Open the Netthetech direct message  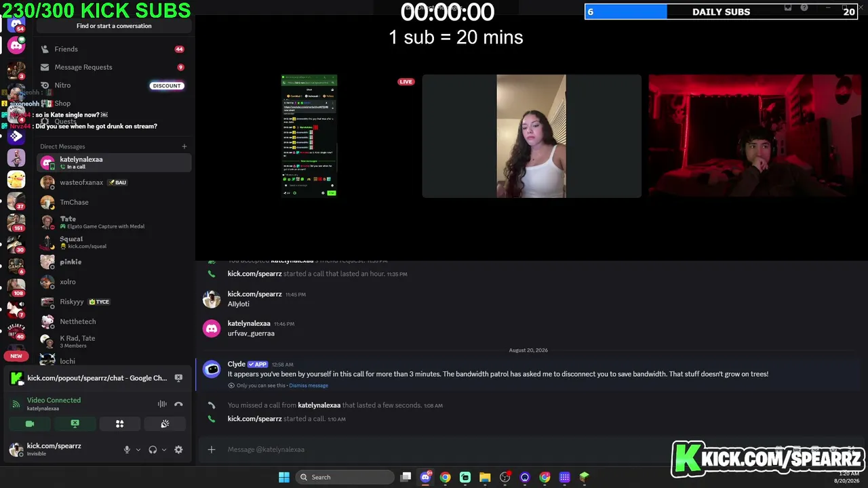[x=114, y=321]
